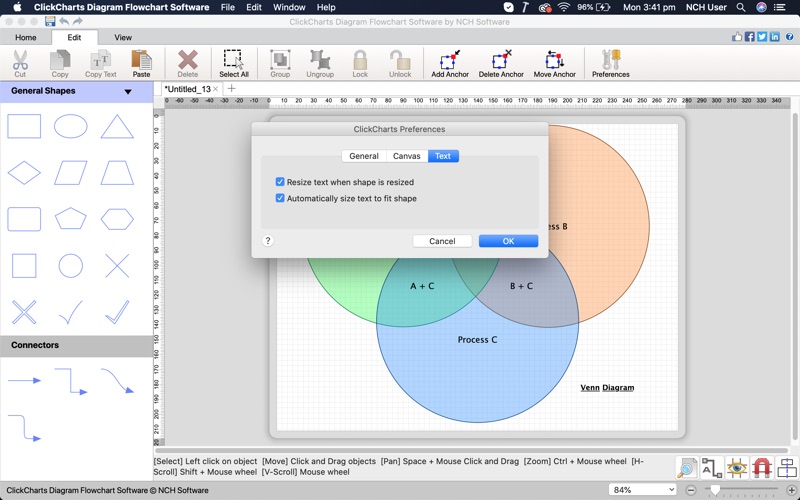Open the Apple menu
Screen dimensions: 800x500
click(x=17, y=7)
